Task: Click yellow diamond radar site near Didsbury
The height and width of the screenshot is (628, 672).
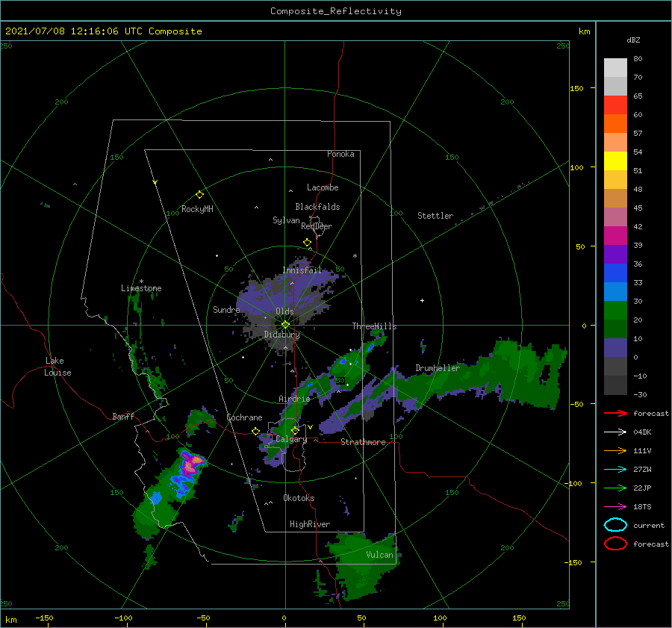Action: [x=285, y=325]
